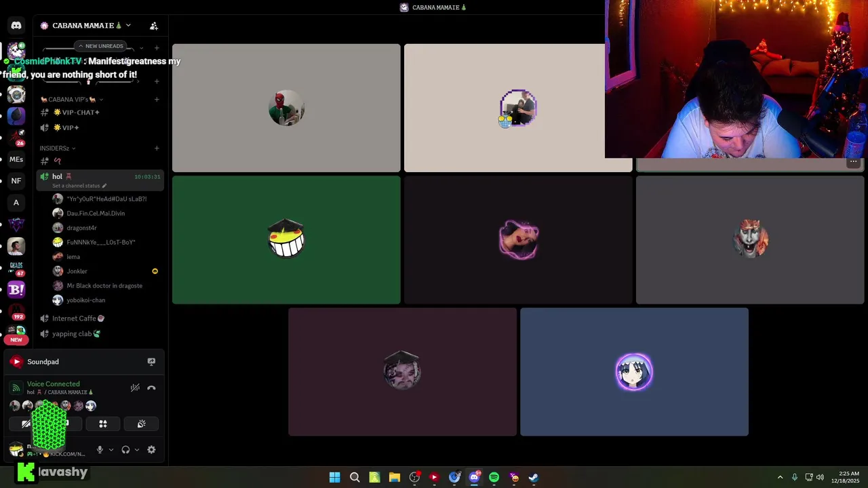
Task: Click the NEW UNREADS jump button
Action: [100, 46]
